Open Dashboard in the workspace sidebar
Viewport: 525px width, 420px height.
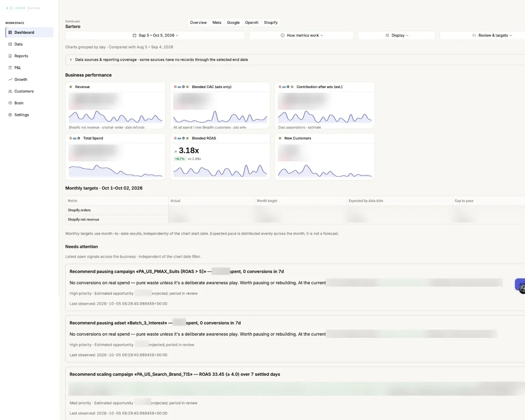tap(29, 32)
